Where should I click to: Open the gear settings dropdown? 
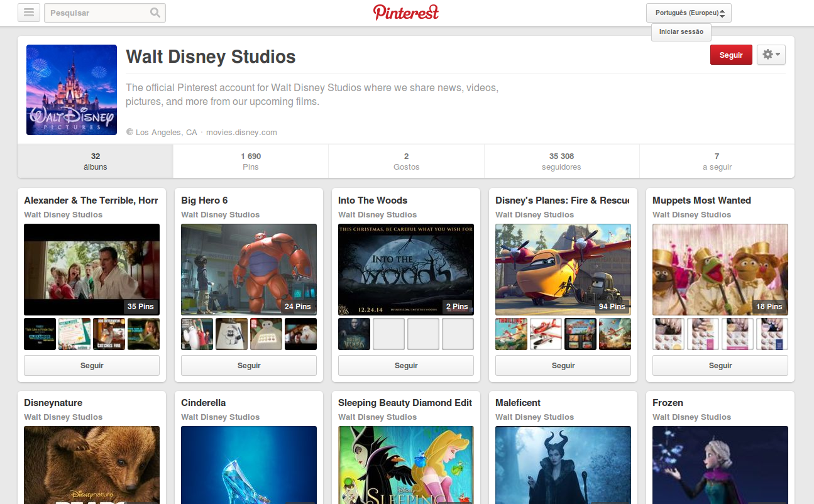(x=771, y=55)
